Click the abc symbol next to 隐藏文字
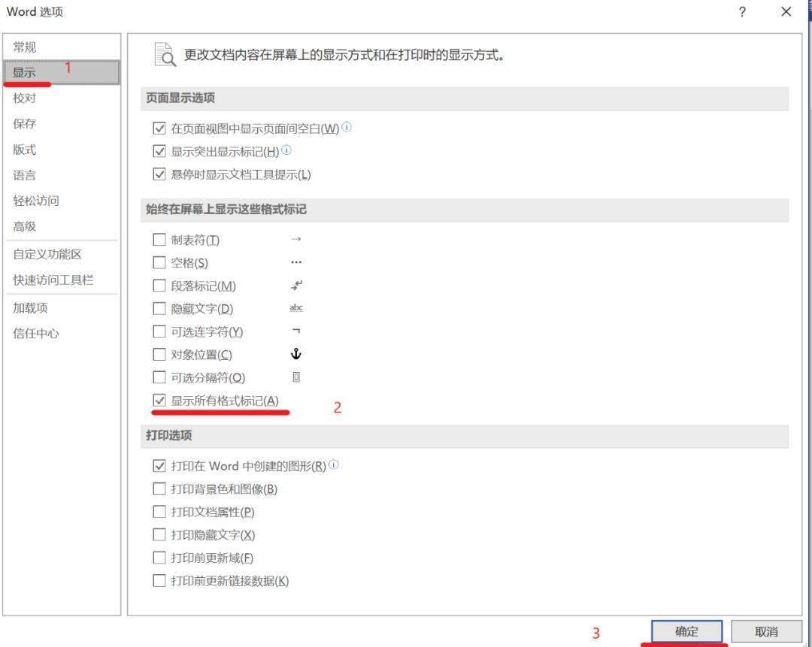This screenshot has height=647, width=812. [296, 307]
